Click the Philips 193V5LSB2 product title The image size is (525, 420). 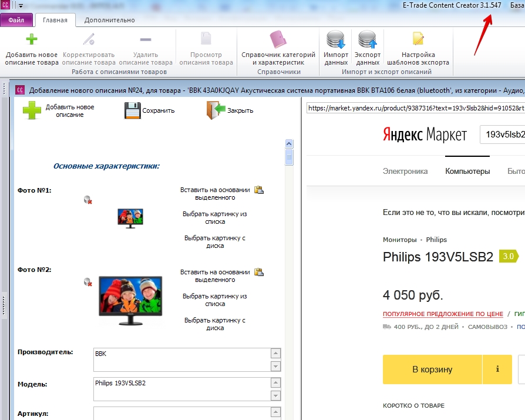(438, 257)
